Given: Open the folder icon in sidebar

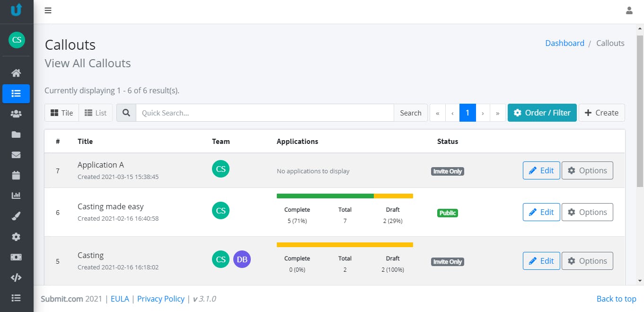Looking at the screenshot, I should [16, 134].
